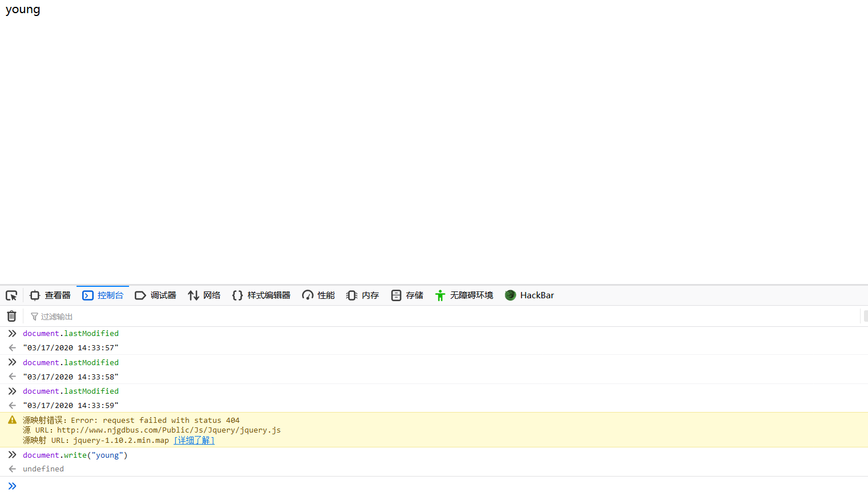
Task: Open the 样式编辑器 style editor tab
Action: tap(262, 295)
